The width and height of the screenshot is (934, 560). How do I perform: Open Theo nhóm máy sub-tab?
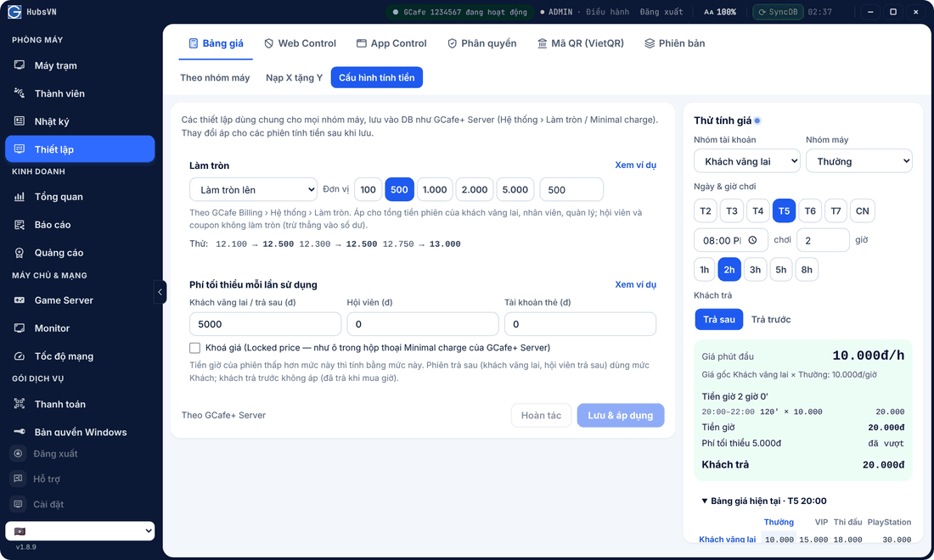[215, 78]
